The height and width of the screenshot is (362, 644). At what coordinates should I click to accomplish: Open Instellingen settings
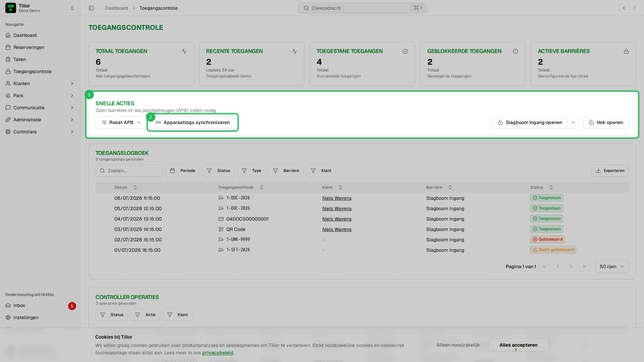[40, 317]
